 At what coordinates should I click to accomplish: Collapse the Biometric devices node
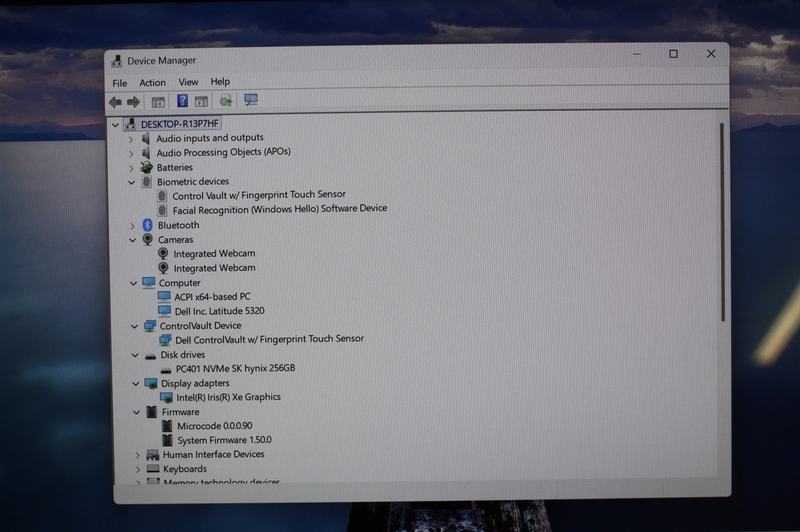point(132,182)
